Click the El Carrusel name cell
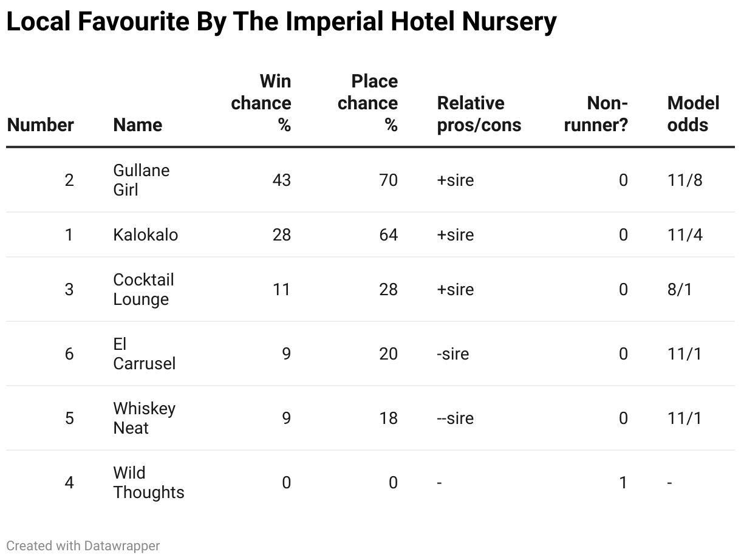 tap(145, 354)
